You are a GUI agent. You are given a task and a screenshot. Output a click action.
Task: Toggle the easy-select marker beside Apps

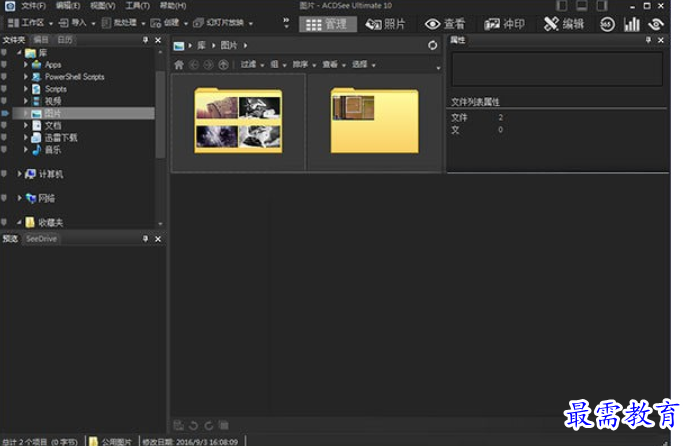[4, 65]
